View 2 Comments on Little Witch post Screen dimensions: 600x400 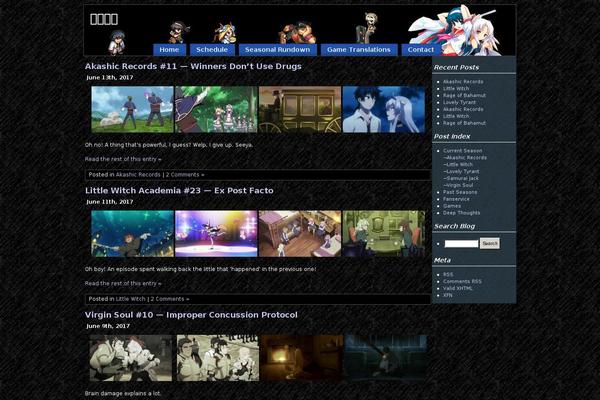point(170,299)
